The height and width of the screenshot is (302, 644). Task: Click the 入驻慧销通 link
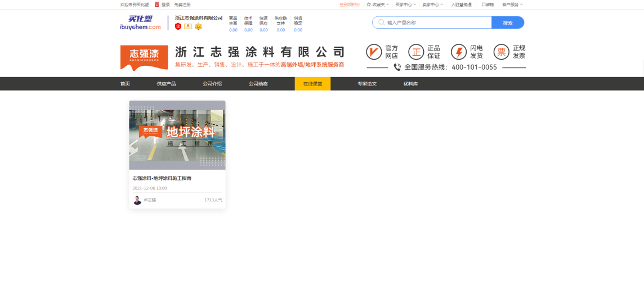tap(461, 4)
